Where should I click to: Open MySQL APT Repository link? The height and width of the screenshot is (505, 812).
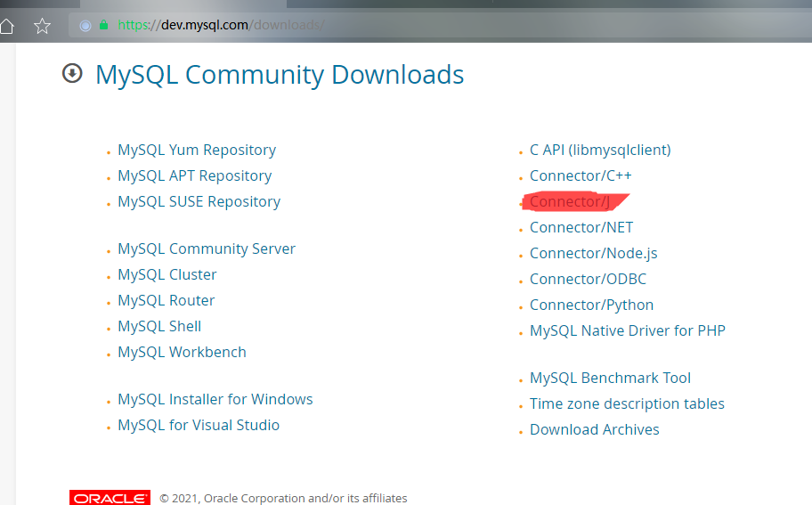[195, 176]
